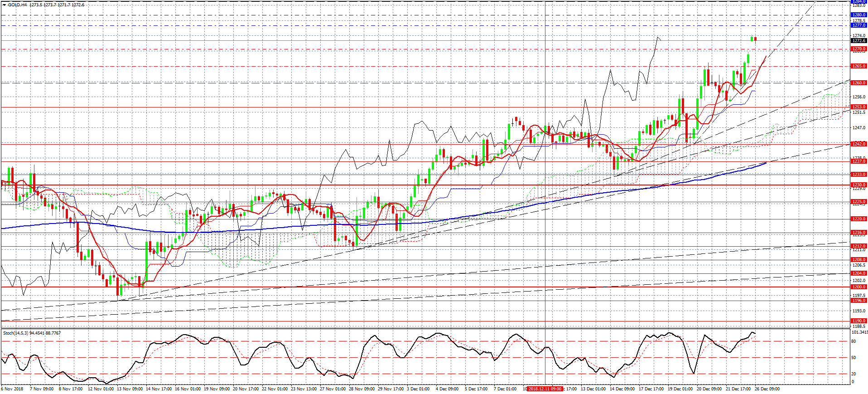The height and width of the screenshot is (394, 868).
Task: Click the latest red candlestick near 1272.6
Action: pos(756,39)
